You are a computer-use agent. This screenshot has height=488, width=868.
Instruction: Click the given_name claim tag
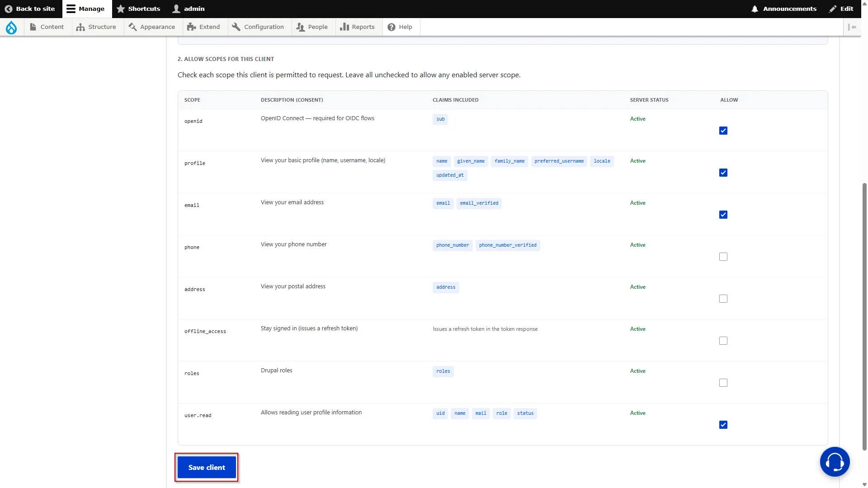[471, 161]
